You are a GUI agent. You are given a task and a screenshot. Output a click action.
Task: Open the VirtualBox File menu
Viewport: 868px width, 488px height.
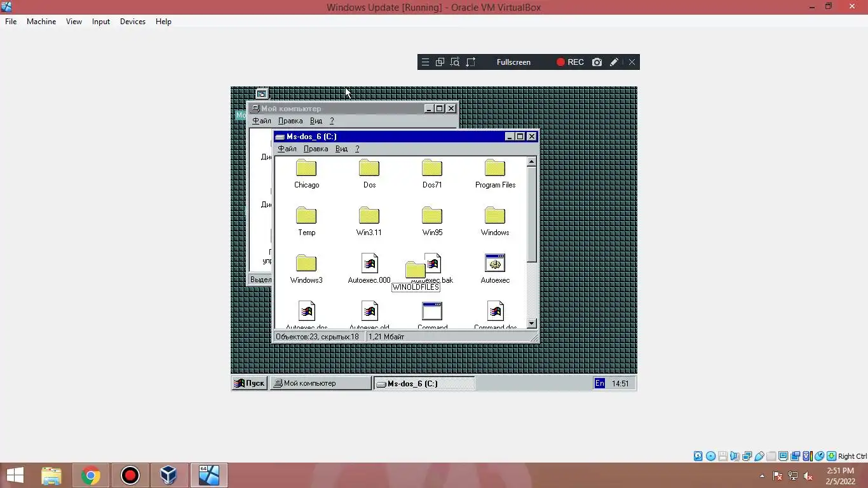pos(11,22)
